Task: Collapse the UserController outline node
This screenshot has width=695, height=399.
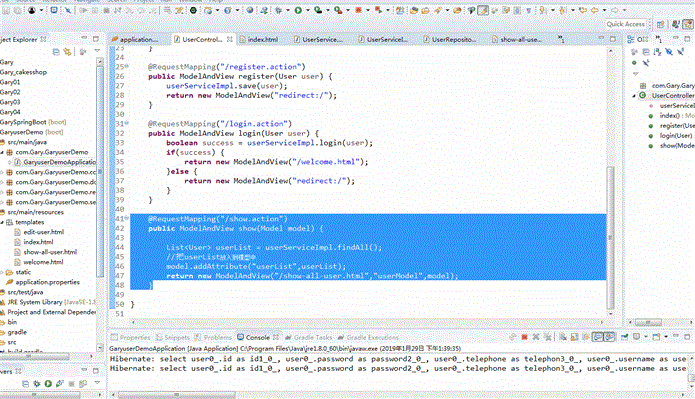Action: 634,95
